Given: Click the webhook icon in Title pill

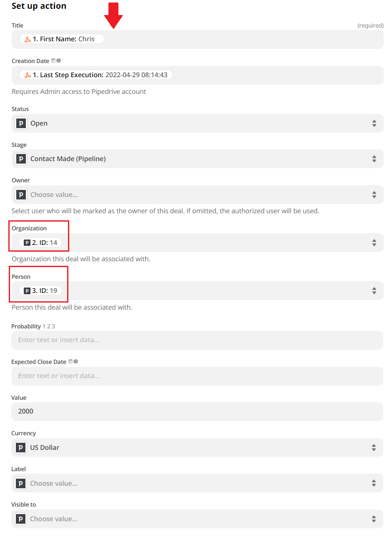Looking at the screenshot, I should pos(28,39).
